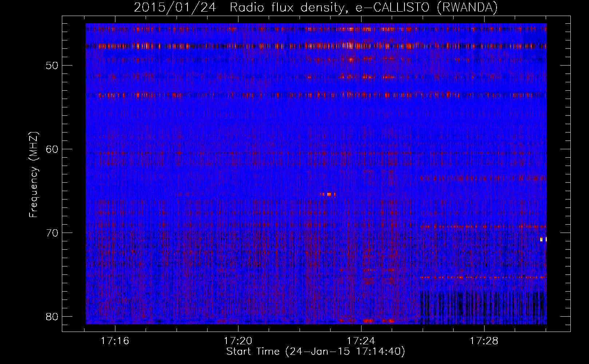Image resolution: width=589 pixels, height=364 pixels.
Task: Click the 80 frequency tick label
Action: pos(52,316)
